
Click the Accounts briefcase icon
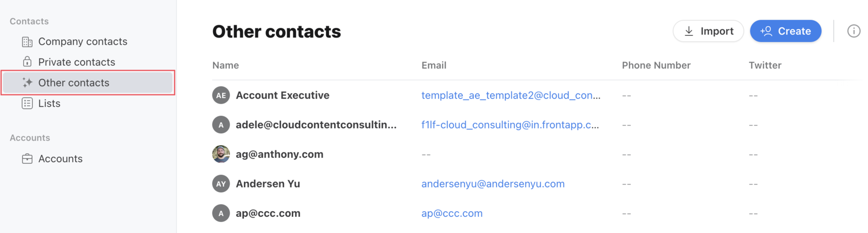tap(27, 159)
